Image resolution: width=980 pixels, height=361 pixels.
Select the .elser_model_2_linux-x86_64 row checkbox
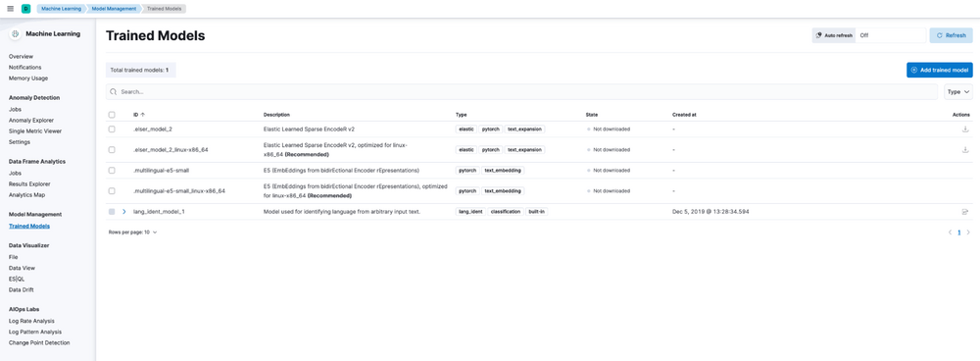pyautogui.click(x=112, y=149)
